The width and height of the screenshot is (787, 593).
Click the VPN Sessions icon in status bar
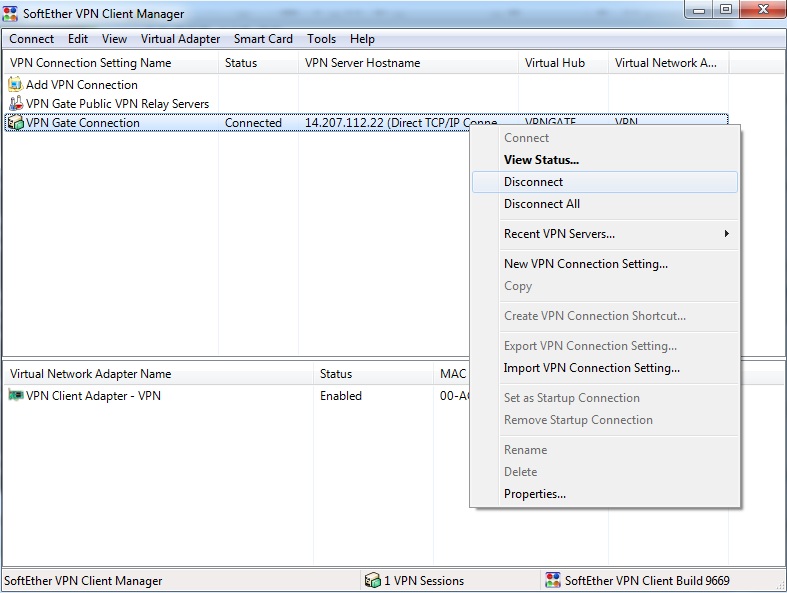click(373, 580)
